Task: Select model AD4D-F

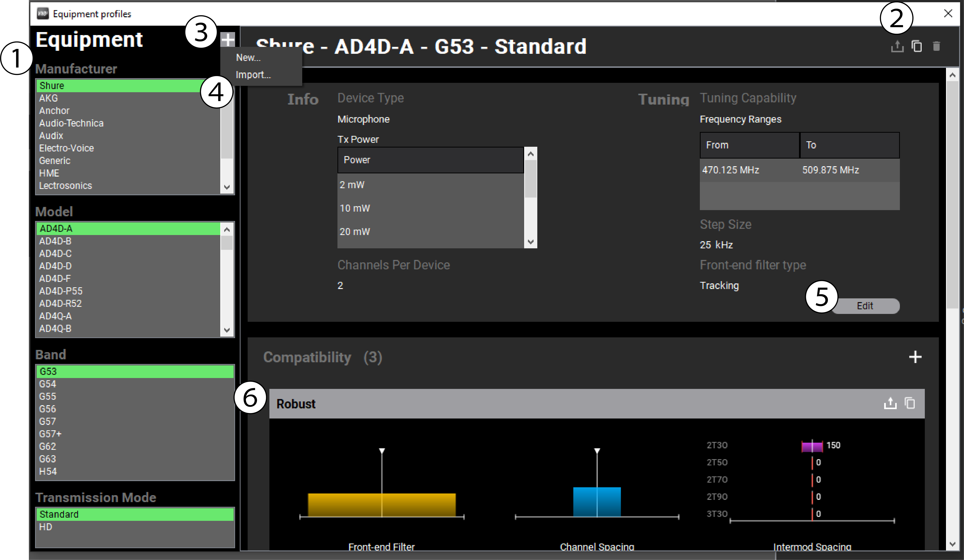Action: 128,279
